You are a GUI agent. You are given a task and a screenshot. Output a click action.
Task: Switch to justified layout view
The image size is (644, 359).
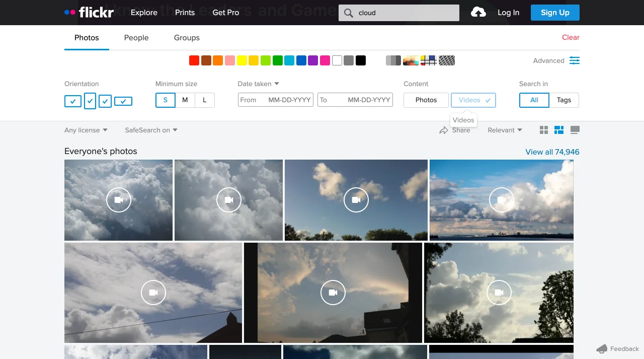point(559,129)
